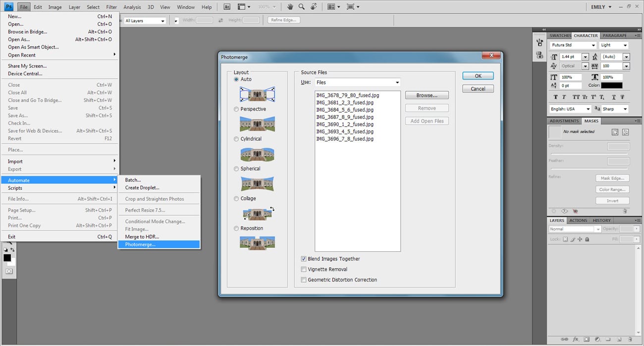The image size is (644, 346).
Task: Select the Rotate View tool
Action: pyautogui.click(x=313, y=7)
